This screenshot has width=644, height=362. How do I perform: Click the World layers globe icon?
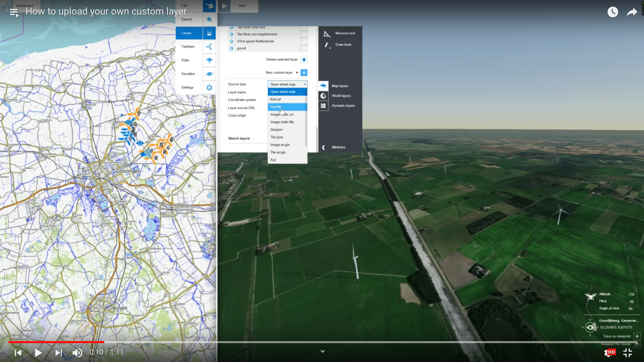pos(323,96)
